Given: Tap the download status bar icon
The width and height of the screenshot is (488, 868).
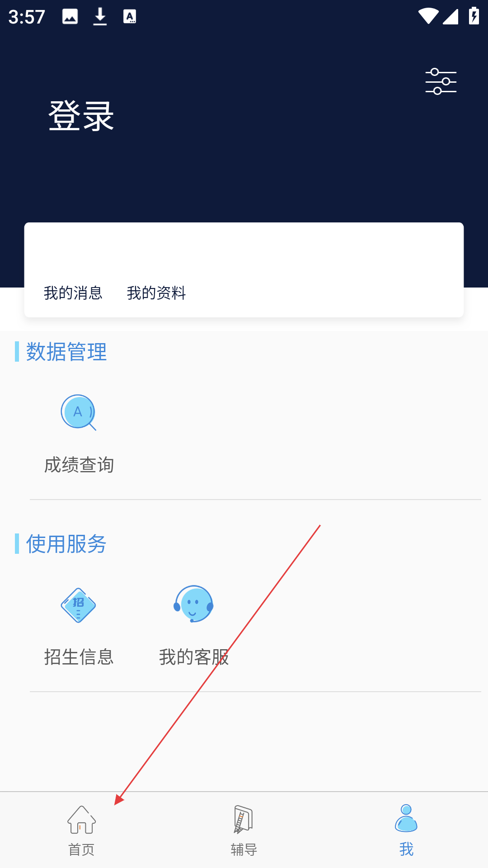Looking at the screenshot, I should (x=100, y=17).
